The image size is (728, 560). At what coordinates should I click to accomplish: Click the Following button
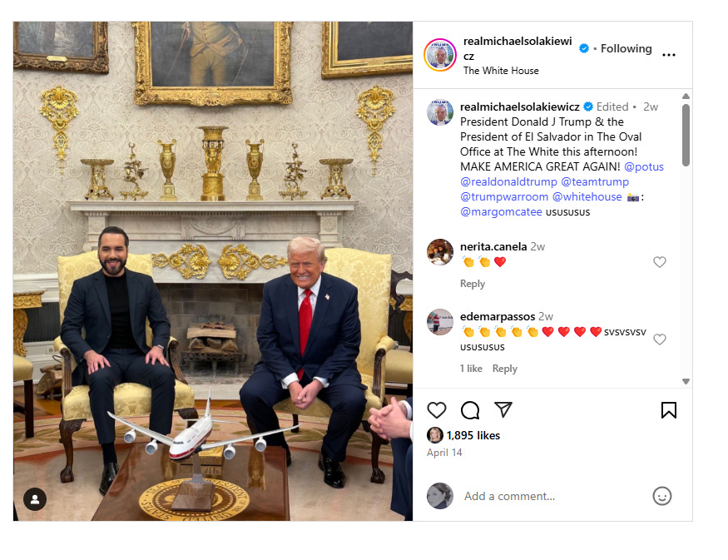pos(626,48)
